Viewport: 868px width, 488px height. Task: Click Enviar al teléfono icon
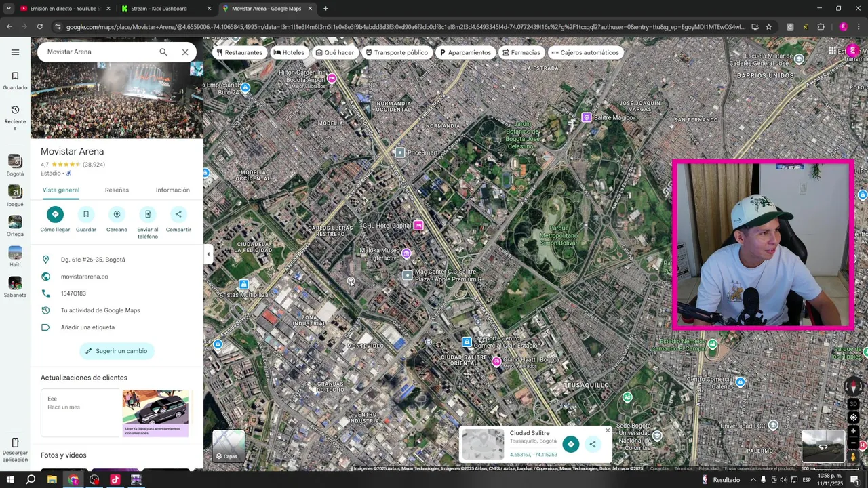coord(148,214)
